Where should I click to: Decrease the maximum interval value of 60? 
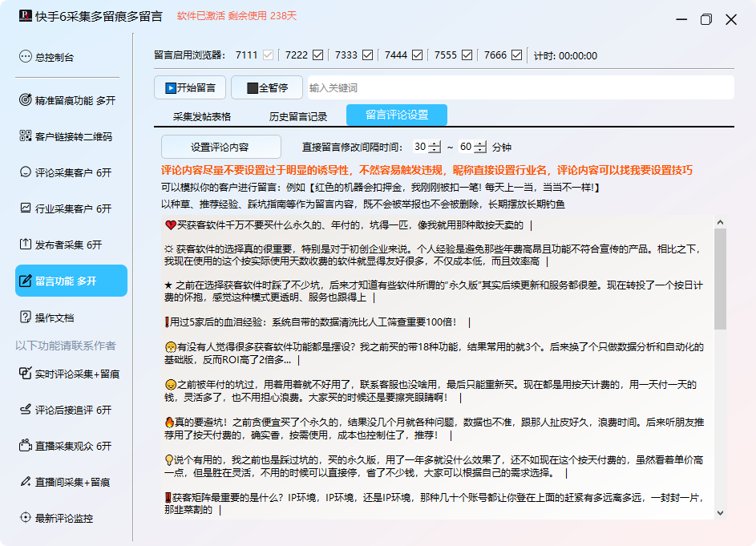(x=480, y=151)
